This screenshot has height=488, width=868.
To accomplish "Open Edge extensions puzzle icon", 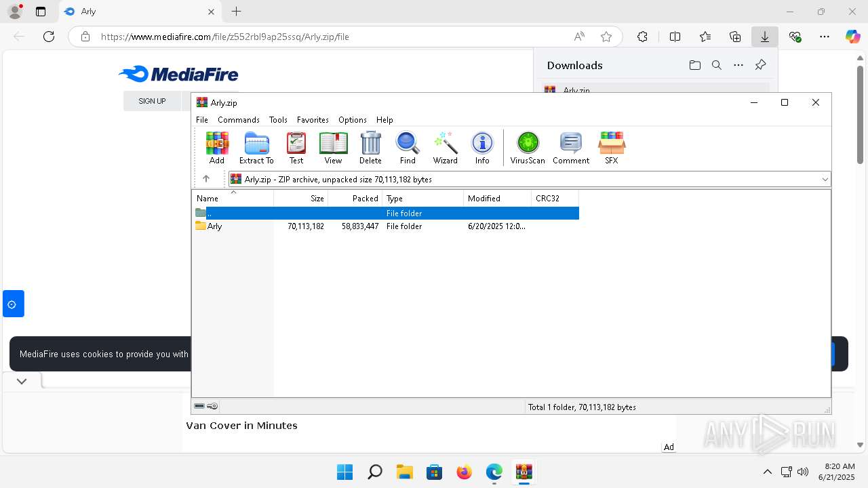I will pos(642,37).
